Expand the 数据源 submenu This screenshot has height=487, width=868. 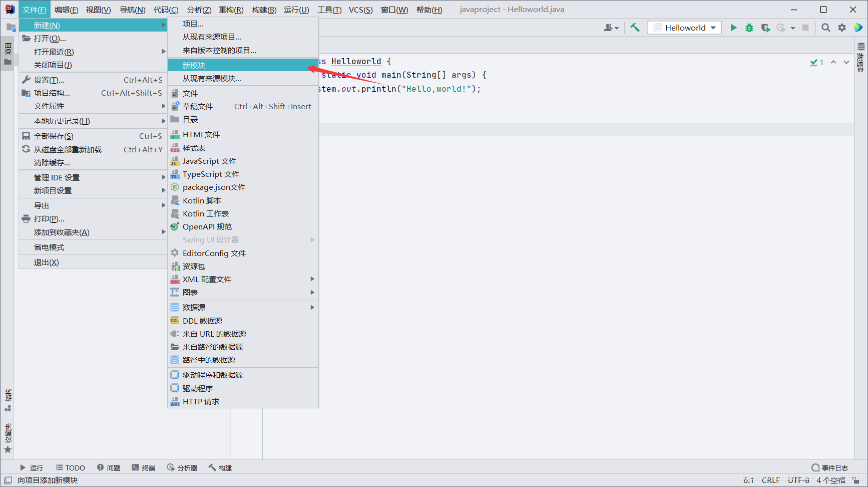243,307
